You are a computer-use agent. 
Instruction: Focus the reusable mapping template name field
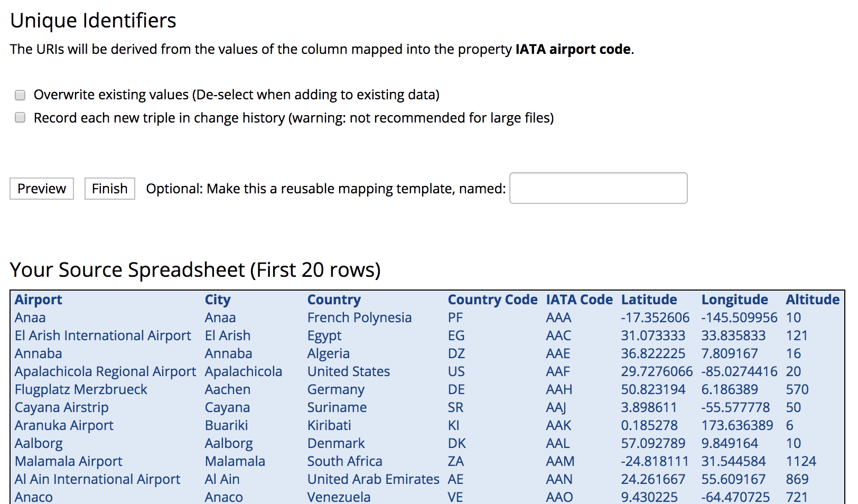coord(598,188)
